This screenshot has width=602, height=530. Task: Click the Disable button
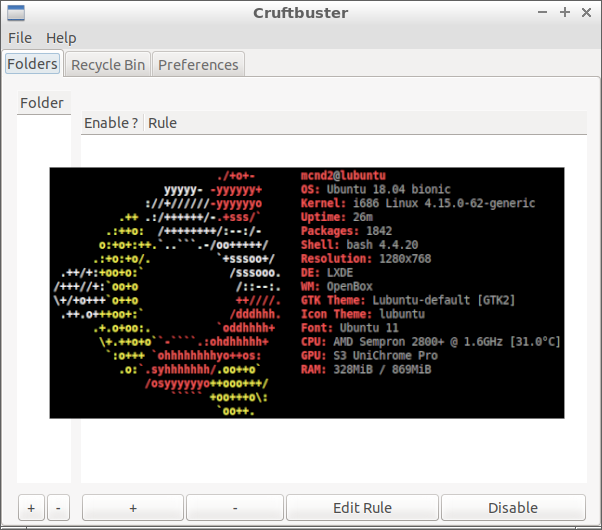[513, 508]
